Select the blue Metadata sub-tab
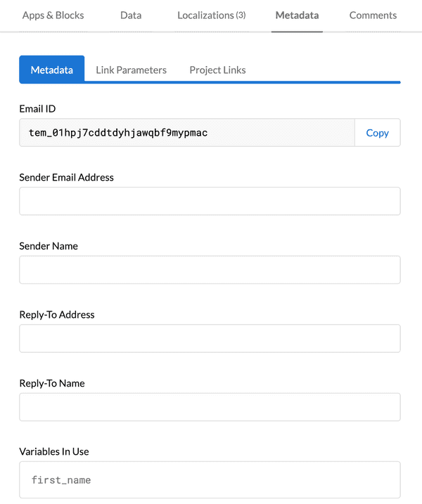The width and height of the screenshot is (422, 504). tap(52, 70)
